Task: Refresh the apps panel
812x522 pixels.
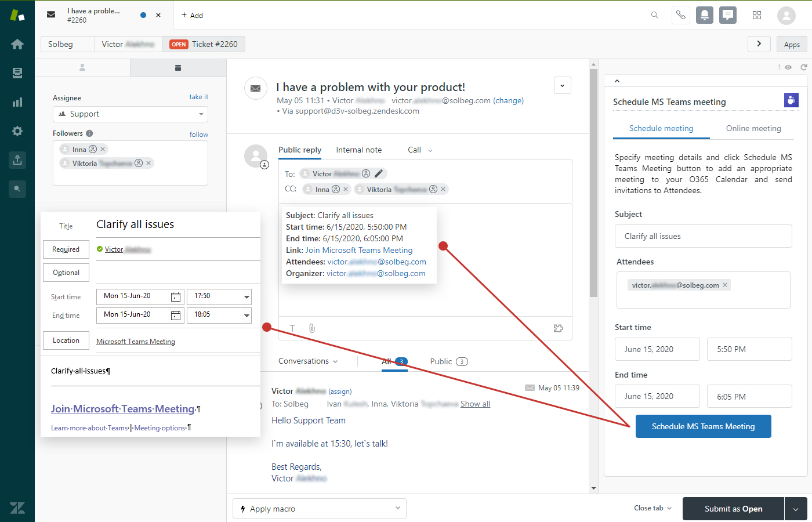Action: pos(804,67)
